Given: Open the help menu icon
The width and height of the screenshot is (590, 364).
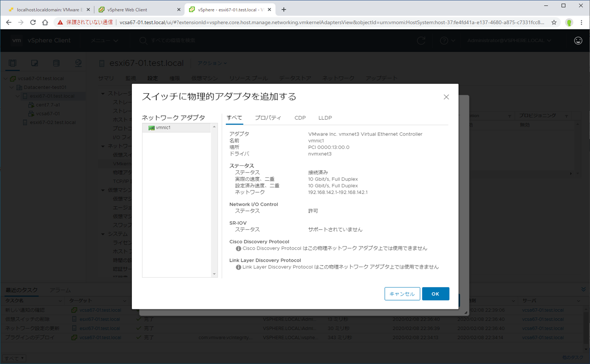Looking at the screenshot, I should coord(447,40).
